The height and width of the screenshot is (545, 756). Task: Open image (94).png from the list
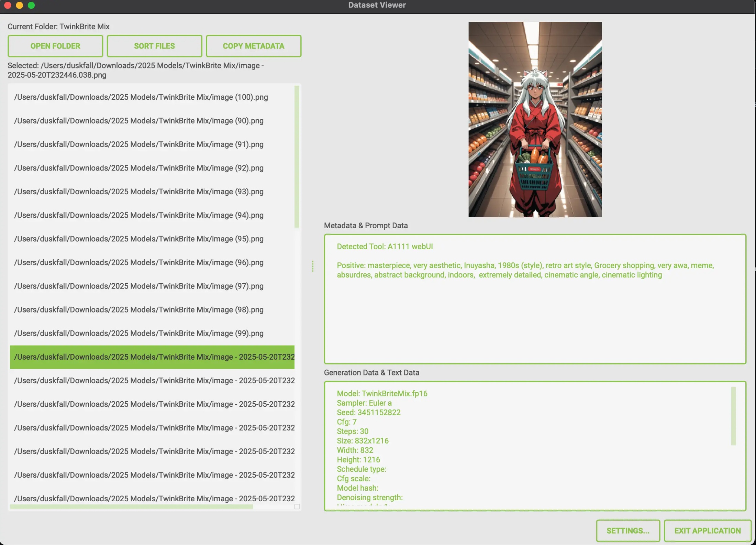pyautogui.click(x=152, y=215)
